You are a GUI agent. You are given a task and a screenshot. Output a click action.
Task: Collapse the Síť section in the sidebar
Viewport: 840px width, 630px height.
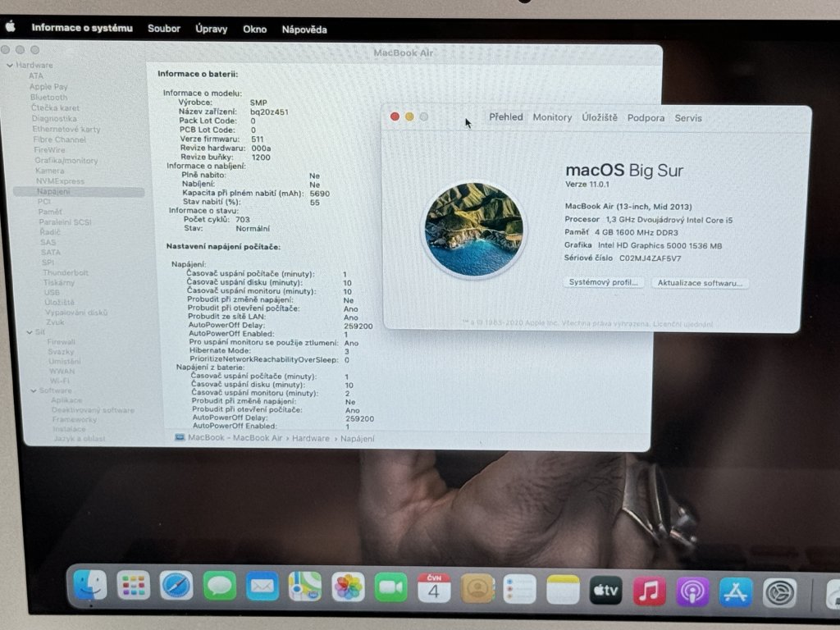coord(30,332)
